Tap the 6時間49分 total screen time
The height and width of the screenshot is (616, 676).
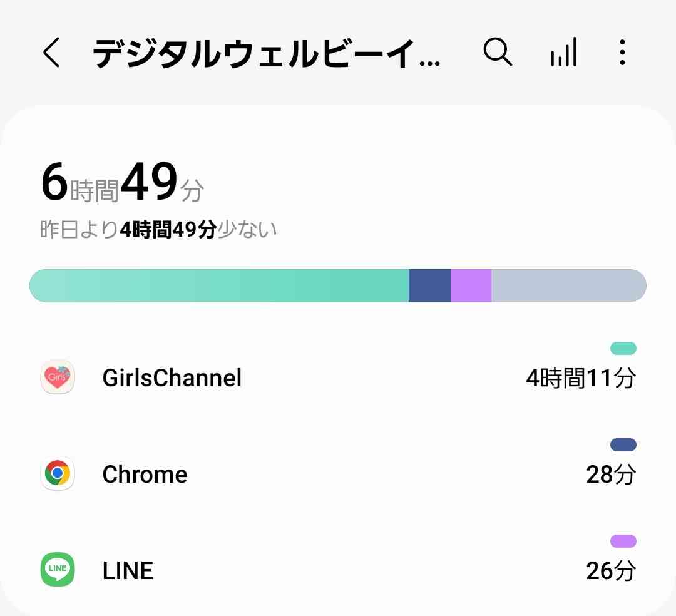pyautogui.click(x=123, y=181)
